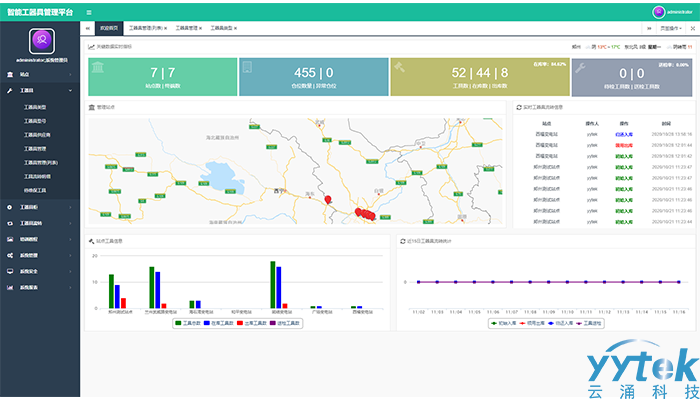Toggle the blue 在库工器具 legend series
Screen dimensions: 700x400
click(222, 323)
